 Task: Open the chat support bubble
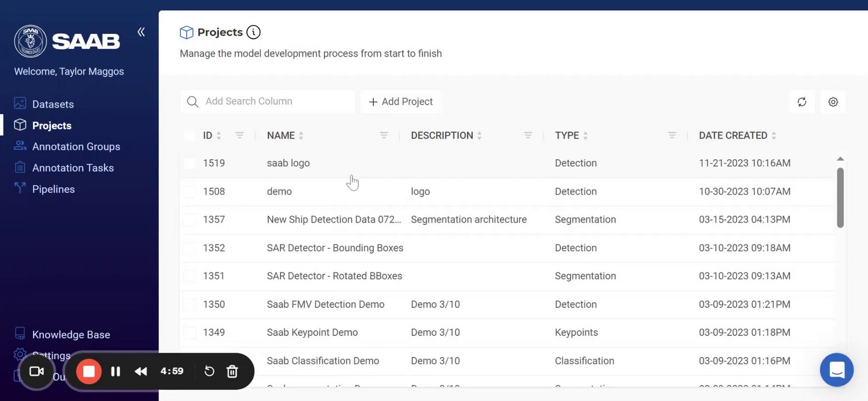[836, 370]
